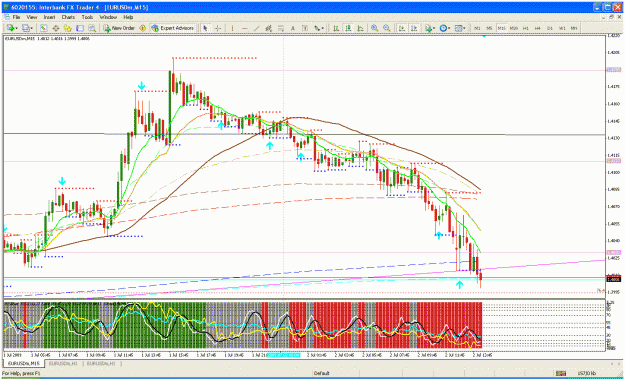Viewport: 625px width, 379px height.
Task: Open the Window menu
Action: (108, 17)
